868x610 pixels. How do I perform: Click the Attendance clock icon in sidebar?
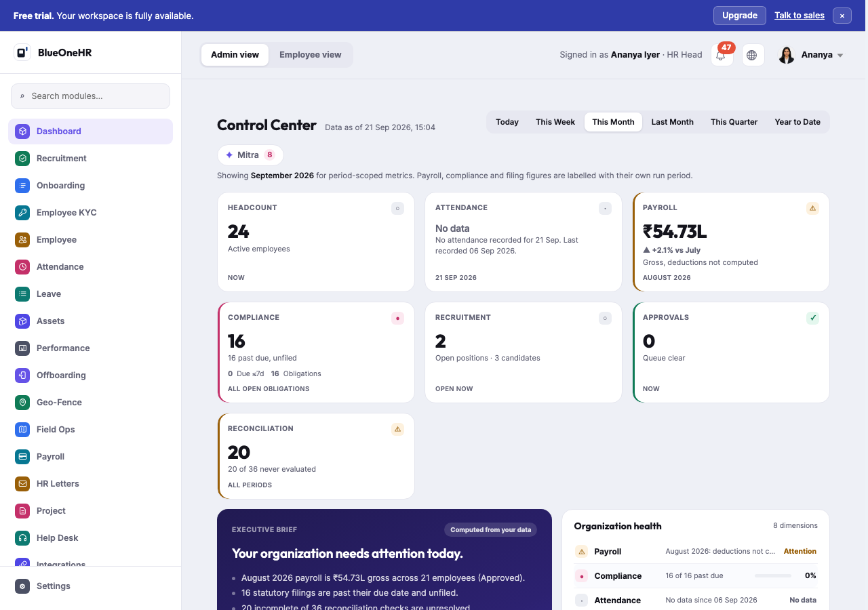coord(22,266)
